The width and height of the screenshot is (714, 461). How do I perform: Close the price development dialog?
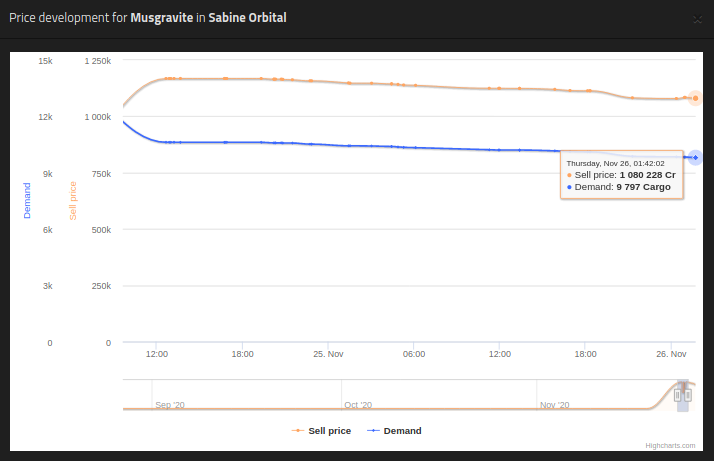coord(697,19)
